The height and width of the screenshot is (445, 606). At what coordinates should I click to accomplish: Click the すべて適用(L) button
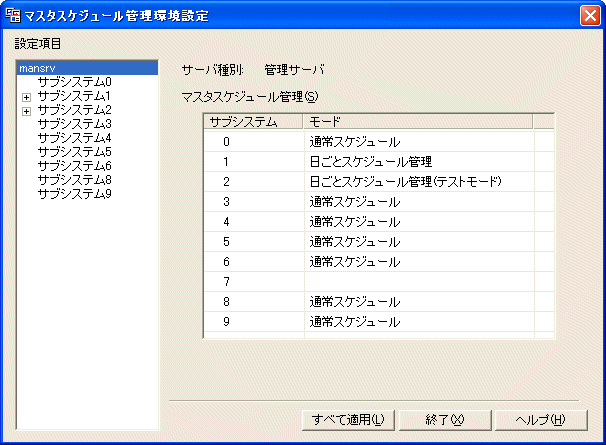pos(348,420)
